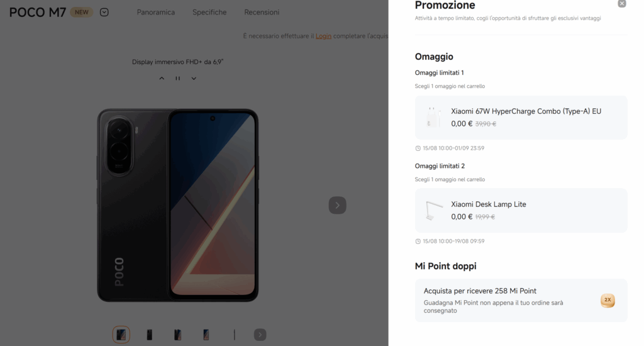Select the second phone thumbnail
This screenshot has height=346, width=644.
click(x=150, y=335)
